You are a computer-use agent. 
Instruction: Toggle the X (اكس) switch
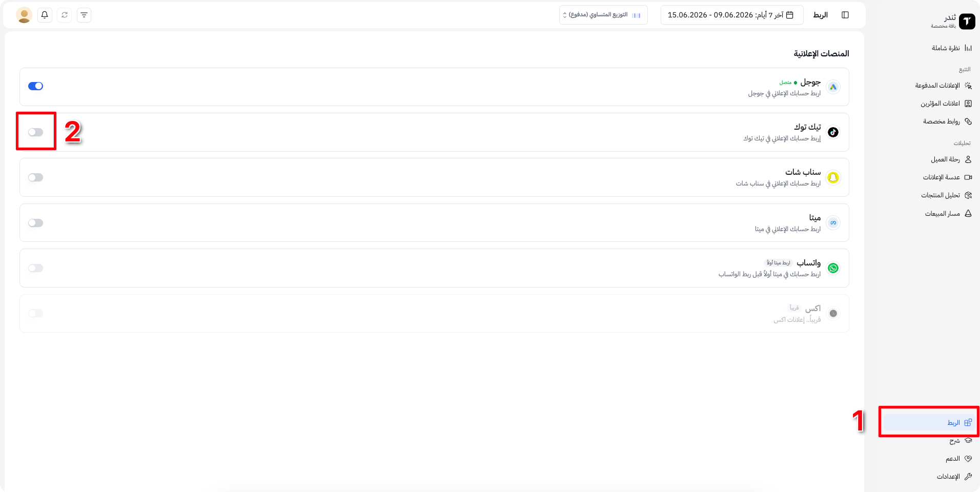(35, 313)
